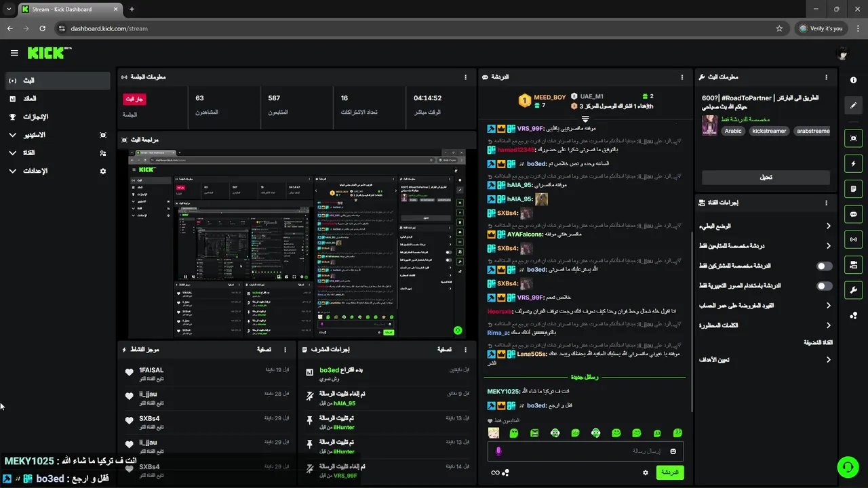Open the green headset support button
868x488 pixels.
pos(847,467)
